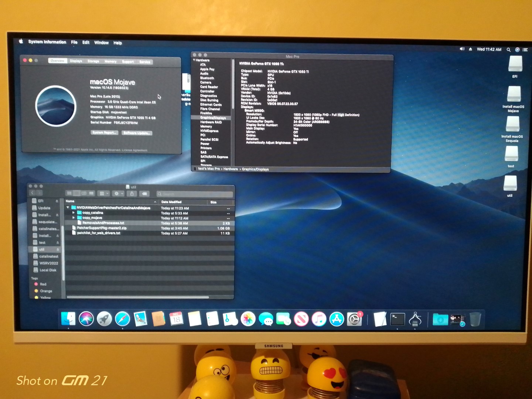Eject the util volume in Finder sidebar
532x399 pixels.
(58, 250)
